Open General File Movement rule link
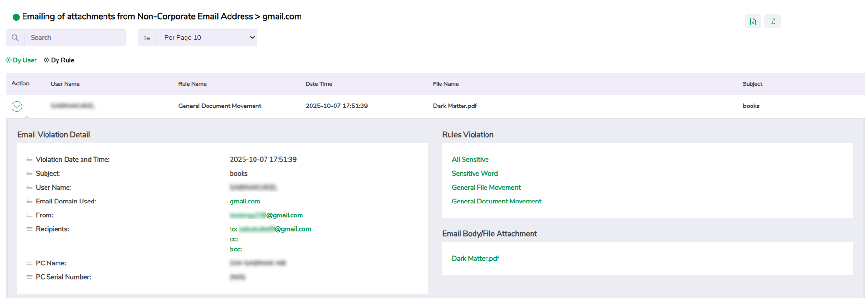The image size is (868, 298). click(x=486, y=188)
